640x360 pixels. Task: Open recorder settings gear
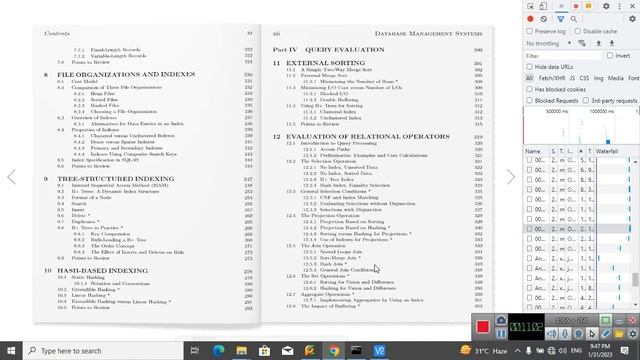633,333
